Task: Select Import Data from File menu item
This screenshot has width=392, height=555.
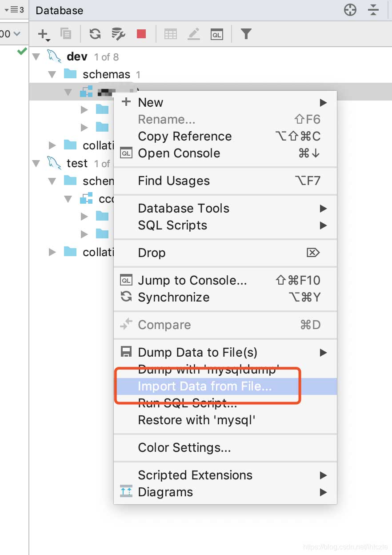Action: pos(204,386)
